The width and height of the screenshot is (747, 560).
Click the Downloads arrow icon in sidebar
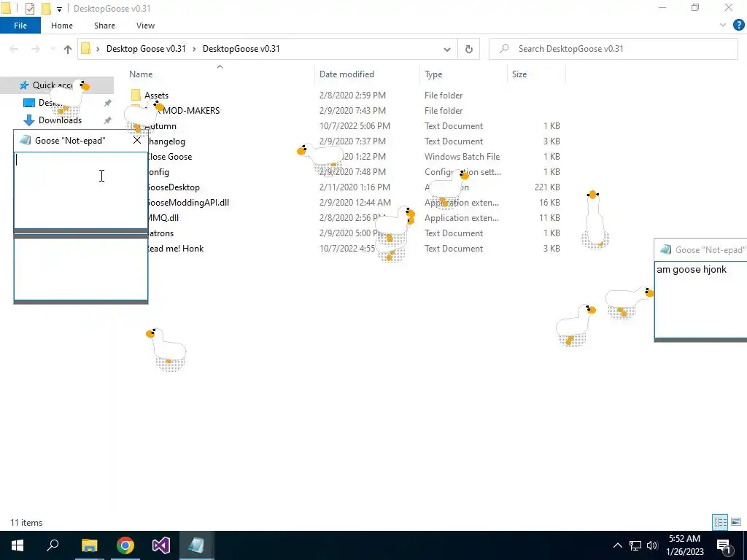(29, 120)
